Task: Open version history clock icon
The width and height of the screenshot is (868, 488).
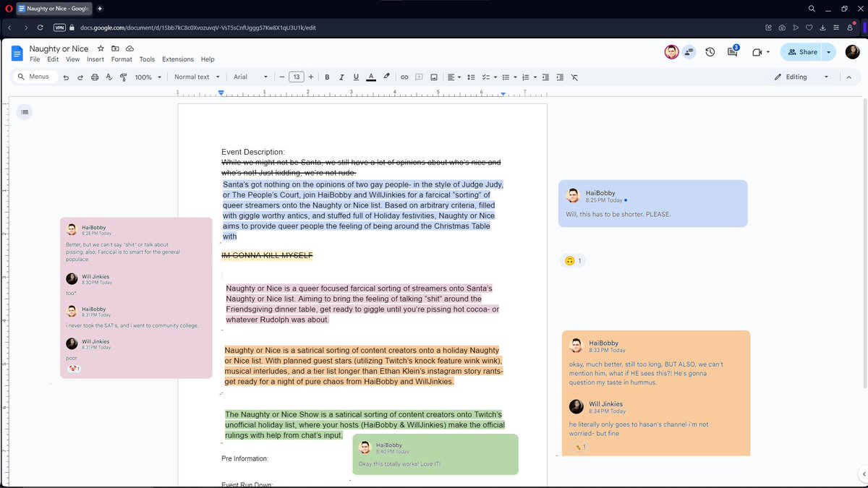Action: pyautogui.click(x=710, y=52)
